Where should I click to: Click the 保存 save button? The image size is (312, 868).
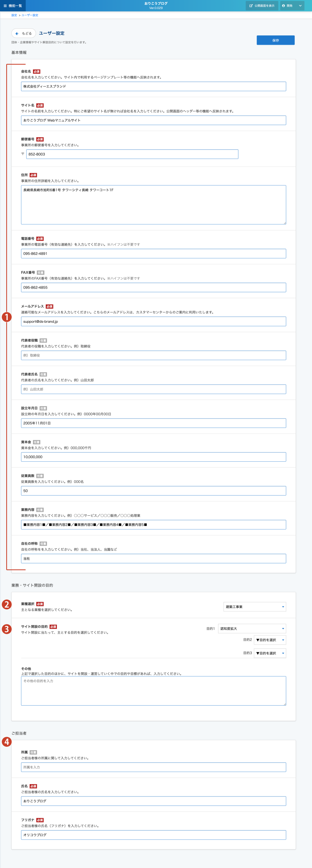[275, 41]
